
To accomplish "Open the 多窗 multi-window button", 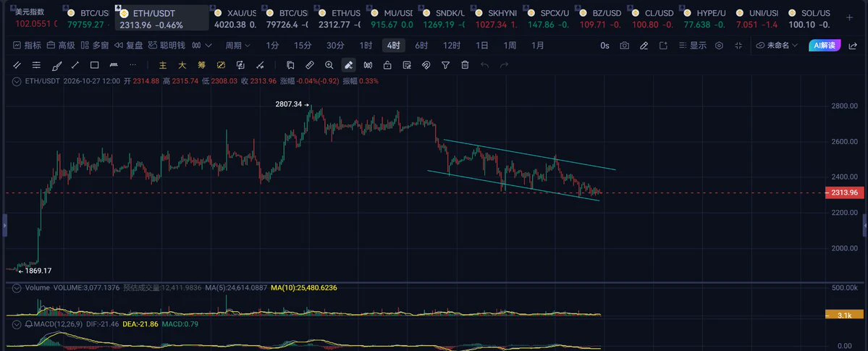I will tap(95, 46).
